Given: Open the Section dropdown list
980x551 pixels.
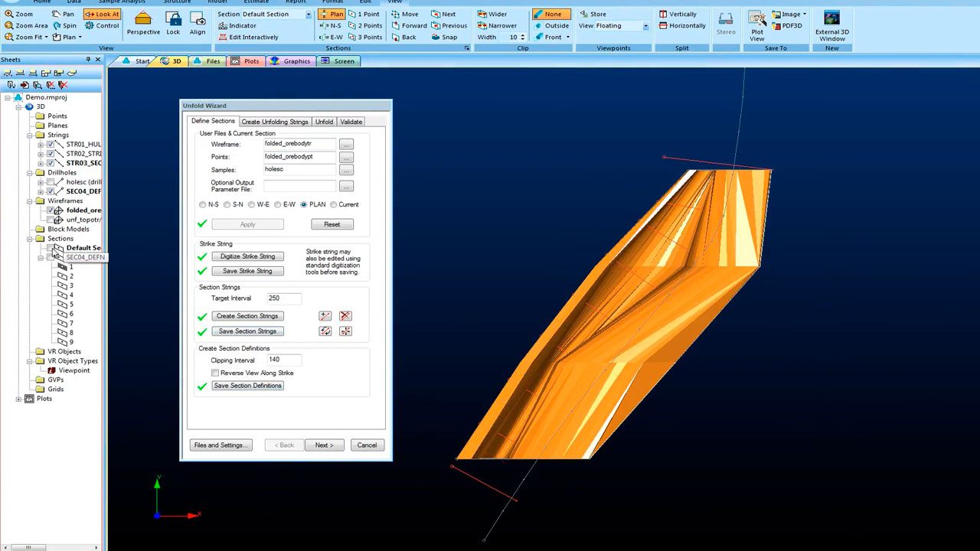Looking at the screenshot, I should tap(309, 15).
